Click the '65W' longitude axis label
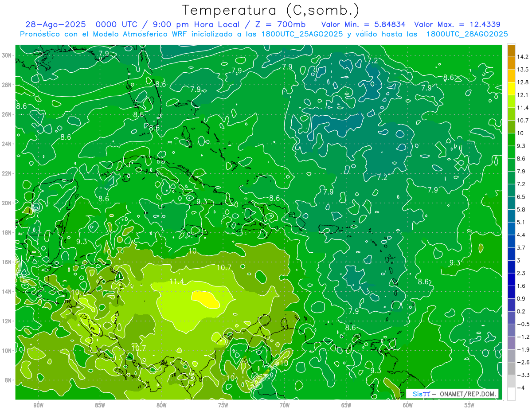 click(346, 405)
